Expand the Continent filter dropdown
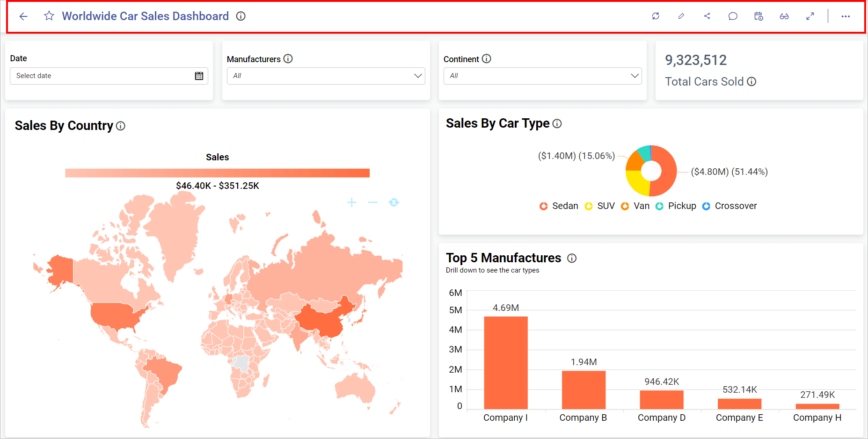This screenshot has width=868, height=439. pyautogui.click(x=635, y=76)
